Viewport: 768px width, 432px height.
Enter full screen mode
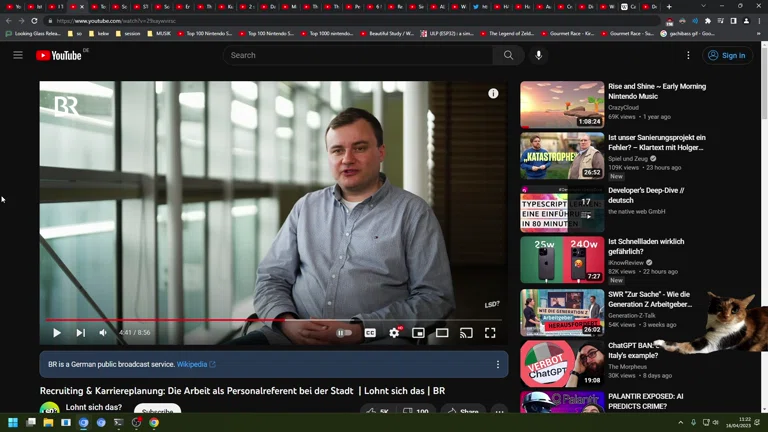(x=490, y=333)
